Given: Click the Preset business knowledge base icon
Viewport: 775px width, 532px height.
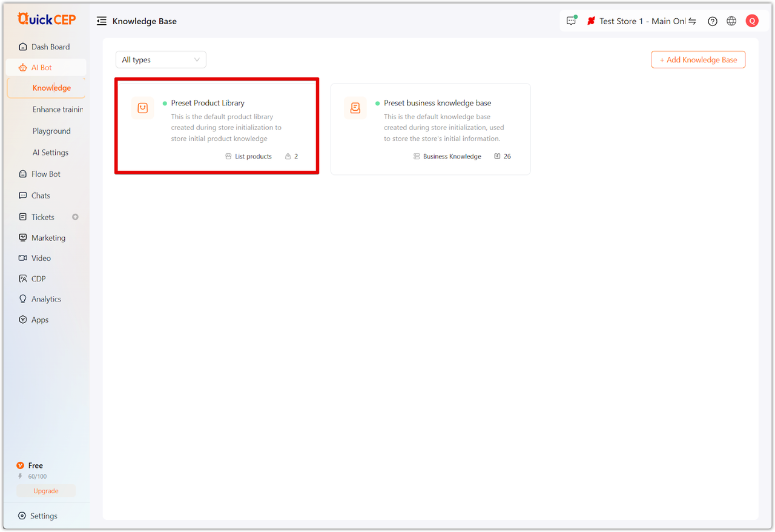Looking at the screenshot, I should [355, 108].
